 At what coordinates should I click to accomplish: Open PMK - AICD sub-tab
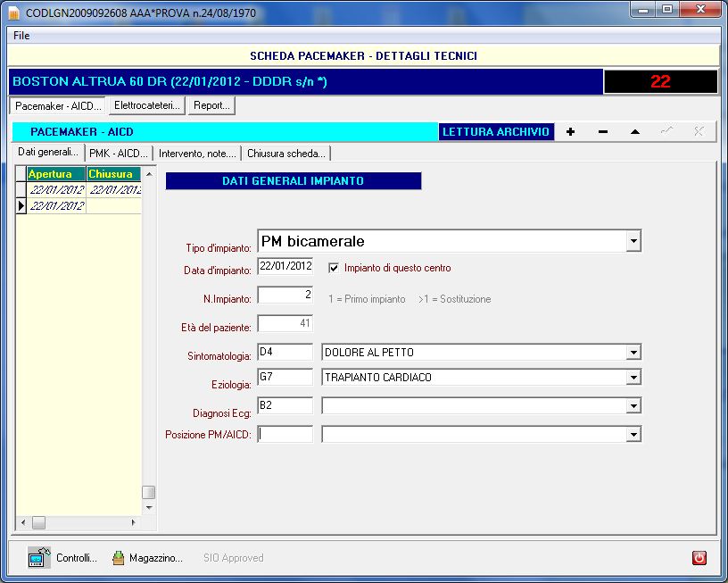(119, 154)
